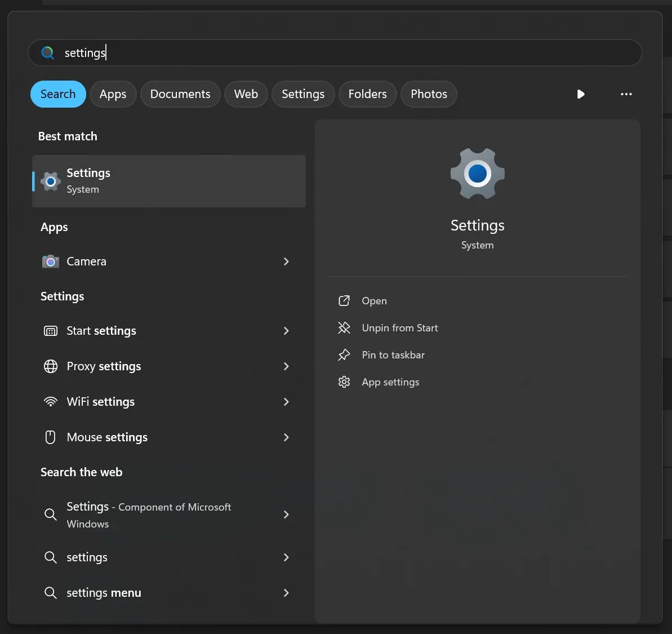Switch to the Web filter tab

point(246,94)
